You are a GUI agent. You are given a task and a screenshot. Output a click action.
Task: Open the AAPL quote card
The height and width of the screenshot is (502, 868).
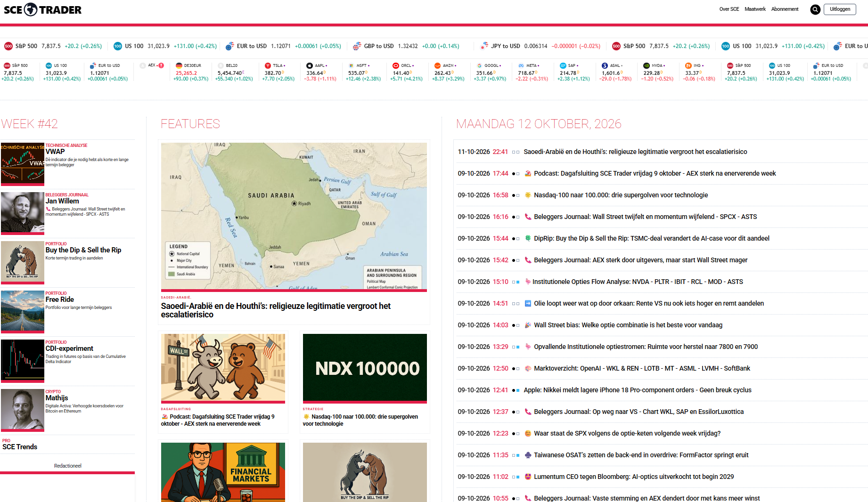(x=320, y=73)
